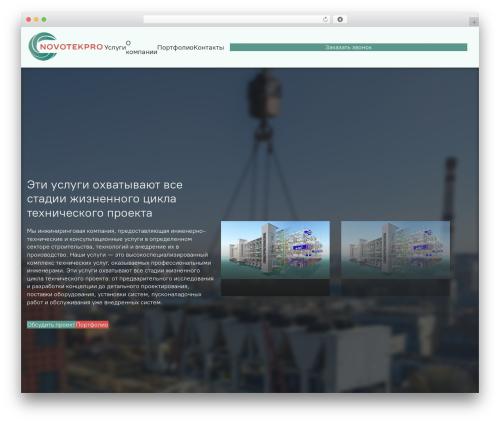This screenshot has width=500, height=423.
Task: Minimize the window with the yellow button
Action: (x=36, y=19)
